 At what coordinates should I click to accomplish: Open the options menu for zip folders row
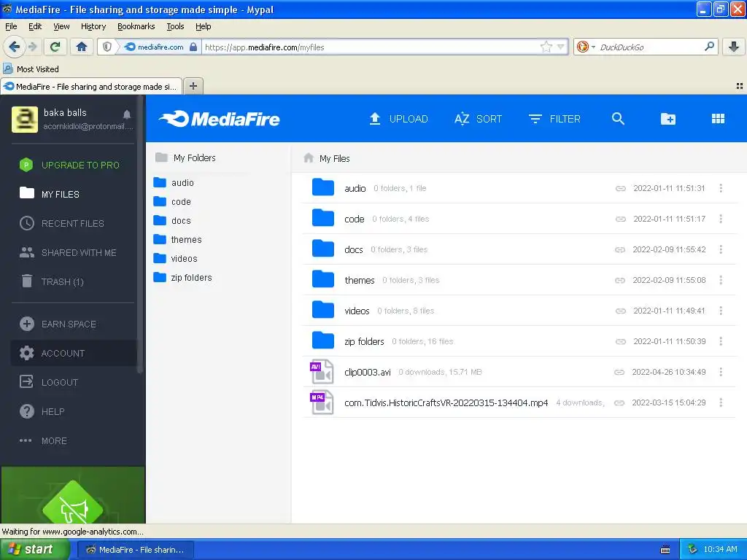coord(721,341)
